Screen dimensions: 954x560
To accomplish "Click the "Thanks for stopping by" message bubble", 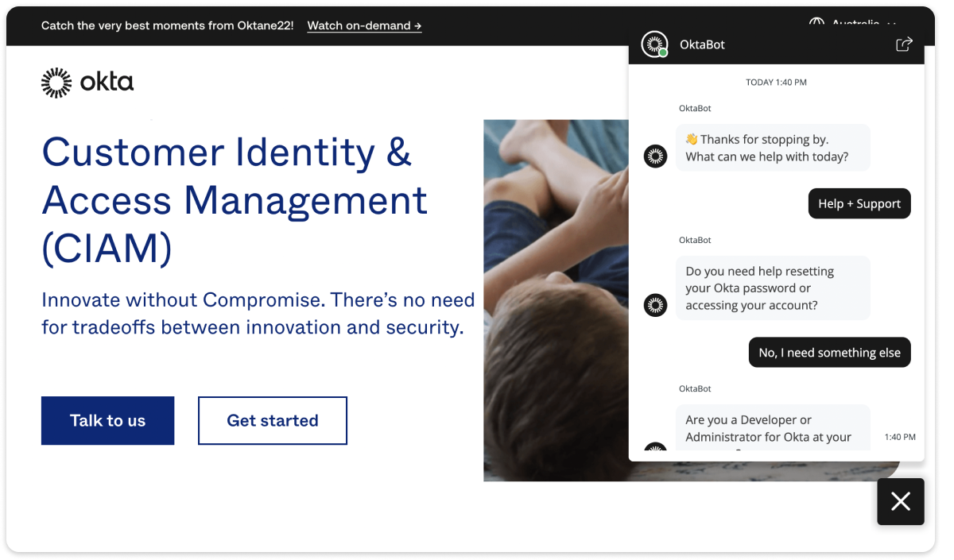I will click(773, 148).
